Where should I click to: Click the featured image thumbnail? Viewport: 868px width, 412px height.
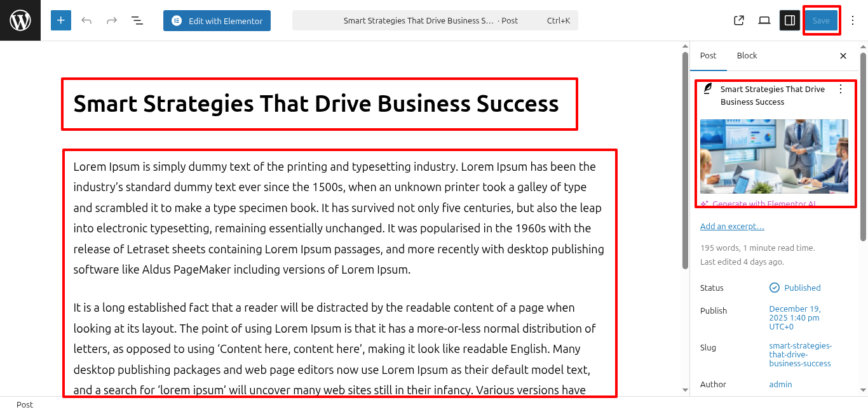click(x=774, y=156)
